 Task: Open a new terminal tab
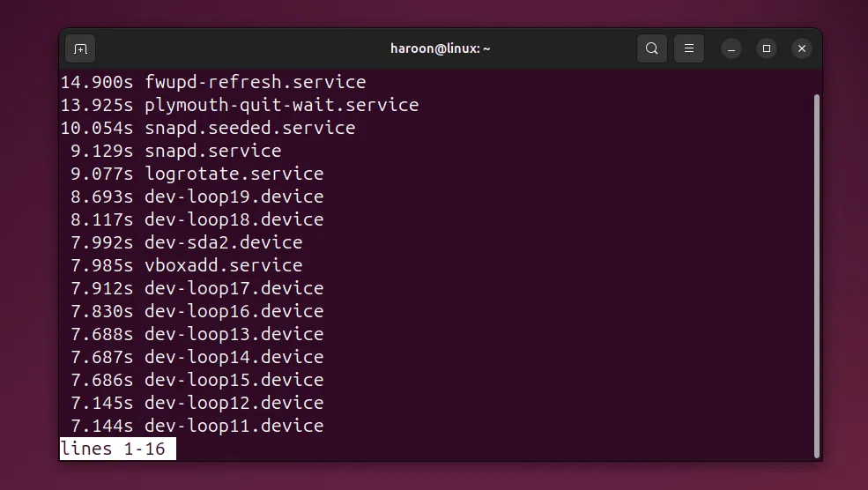pyautogui.click(x=80, y=48)
